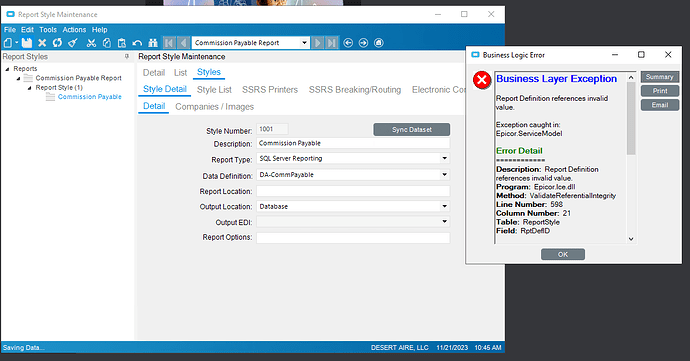Image resolution: width=690 pixels, height=361 pixels.
Task: Click the Home circle icon in toolbar
Action: tap(378, 43)
